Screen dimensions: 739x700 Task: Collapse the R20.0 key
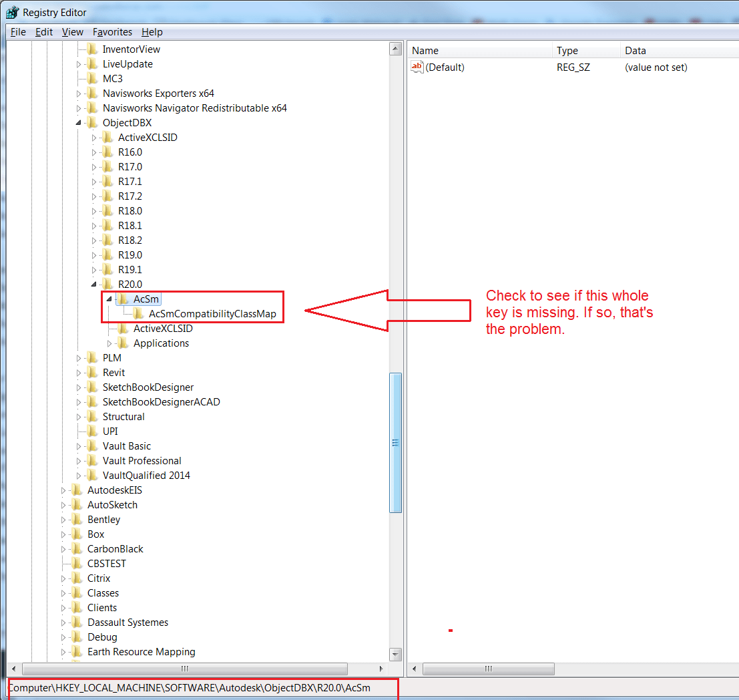tap(93, 284)
